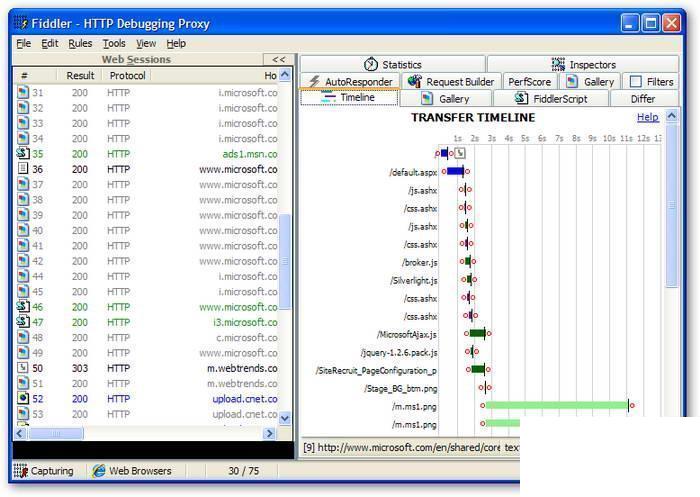
Task: Click session list scrollbar up arrow
Action: pos(284,75)
